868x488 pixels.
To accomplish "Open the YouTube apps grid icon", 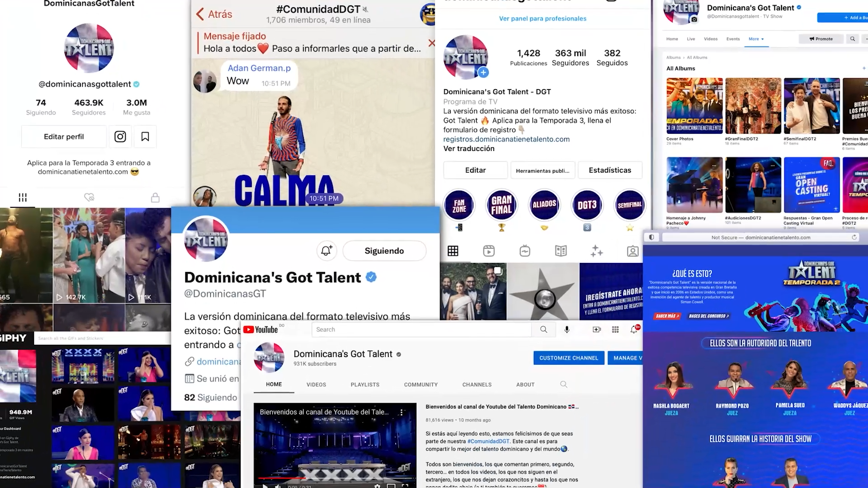I will coord(615,329).
